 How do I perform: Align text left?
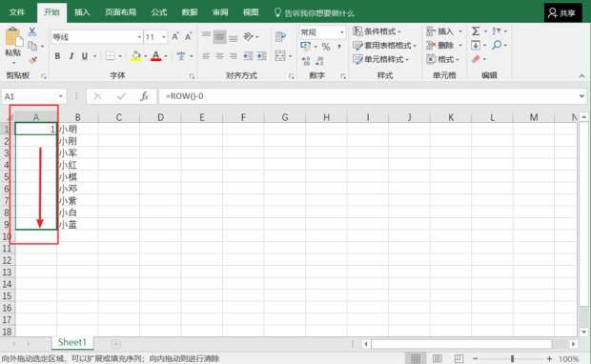(x=206, y=56)
